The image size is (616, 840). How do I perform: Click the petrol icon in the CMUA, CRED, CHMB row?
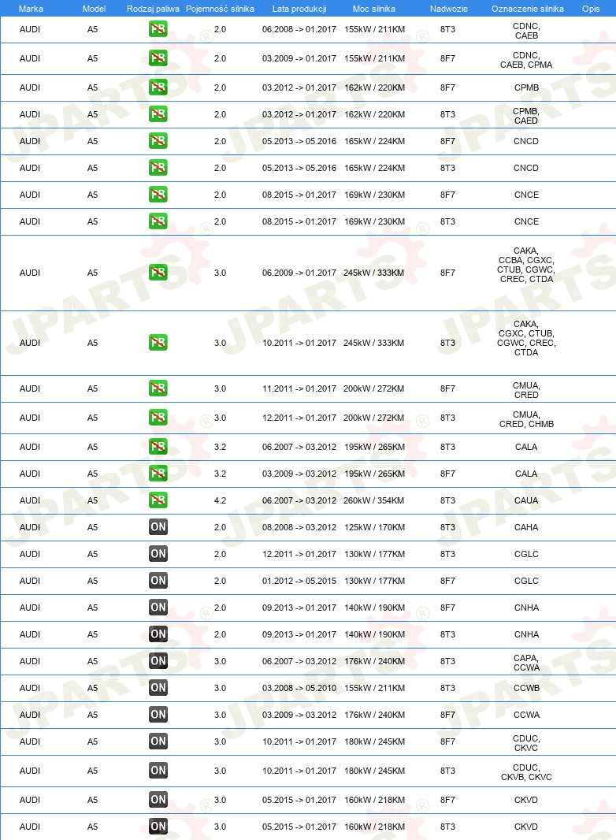tap(158, 418)
